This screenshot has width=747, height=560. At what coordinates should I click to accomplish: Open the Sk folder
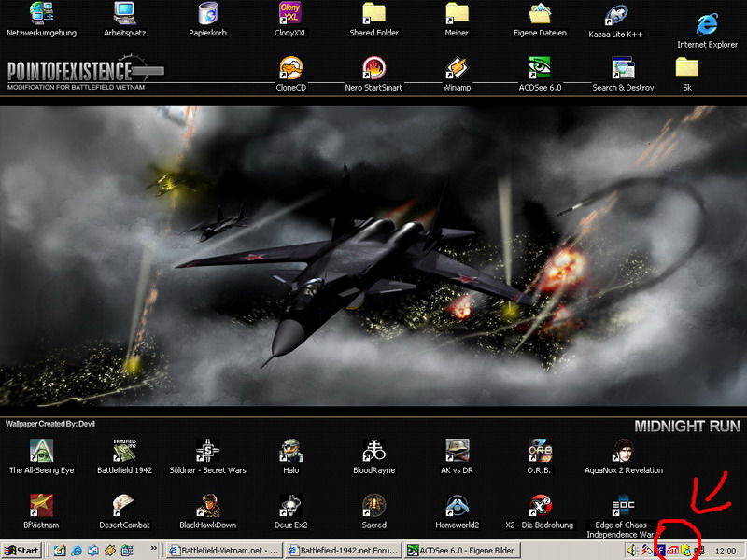click(x=687, y=75)
